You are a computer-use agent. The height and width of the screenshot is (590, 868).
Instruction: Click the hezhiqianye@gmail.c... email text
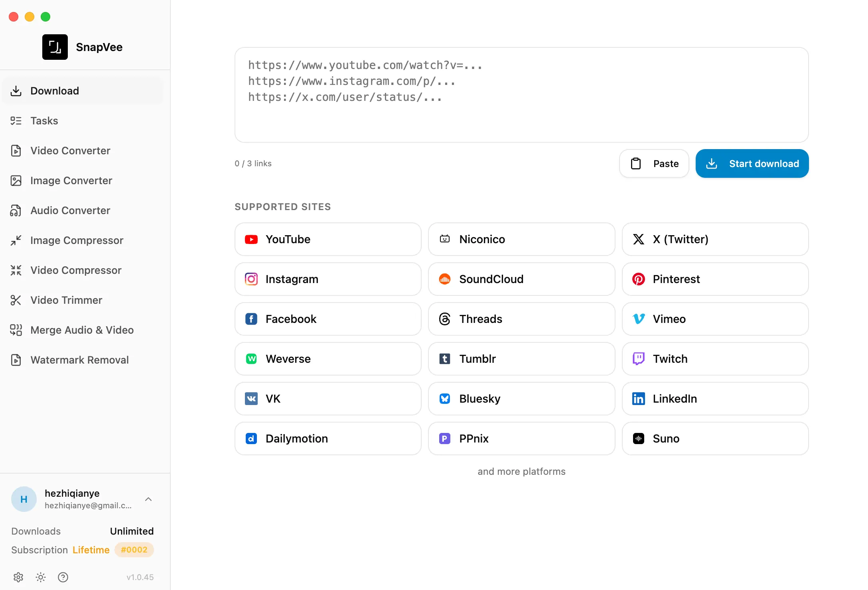(x=88, y=505)
